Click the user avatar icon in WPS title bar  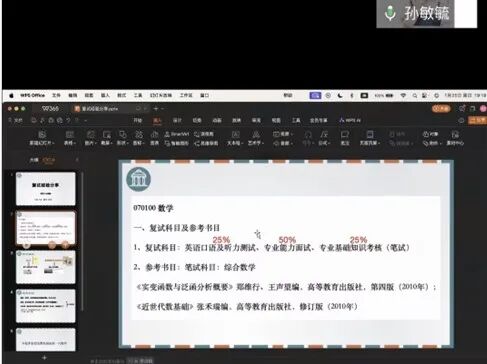point(483,108)
